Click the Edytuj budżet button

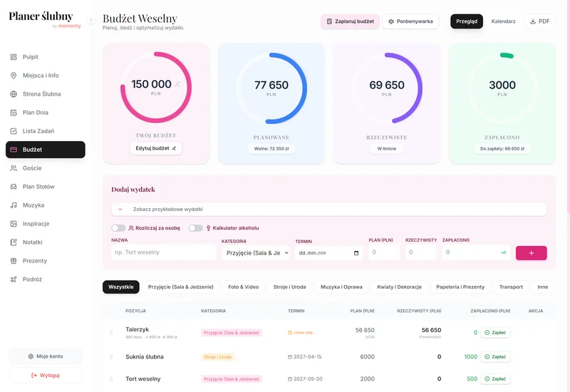pos(155,148)
